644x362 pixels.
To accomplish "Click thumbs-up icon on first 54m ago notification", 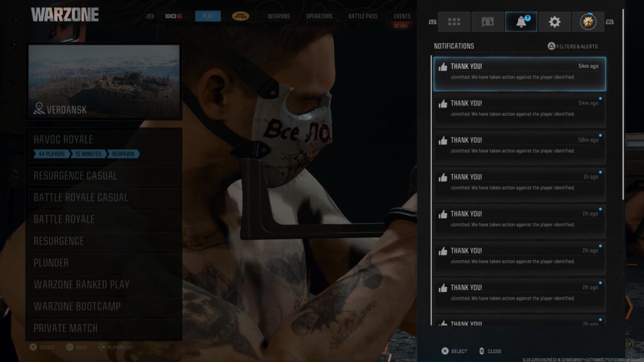I will pos(443,67).
